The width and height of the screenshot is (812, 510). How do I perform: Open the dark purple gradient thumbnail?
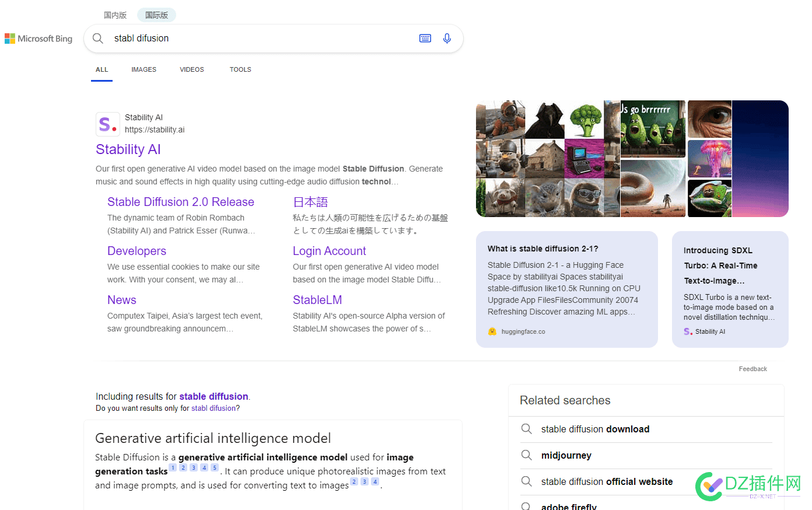[x=760, y=159]
